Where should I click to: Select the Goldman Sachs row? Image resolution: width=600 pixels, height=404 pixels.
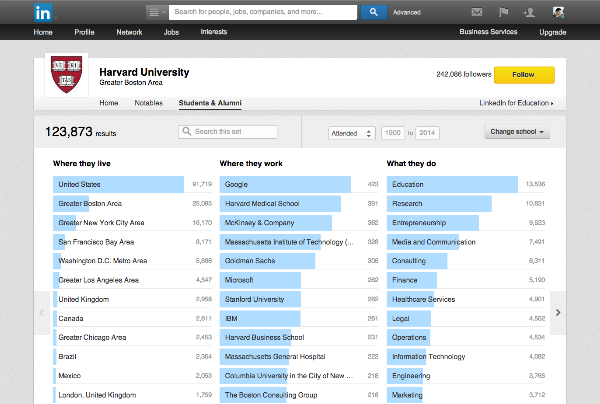pos(299,261)
